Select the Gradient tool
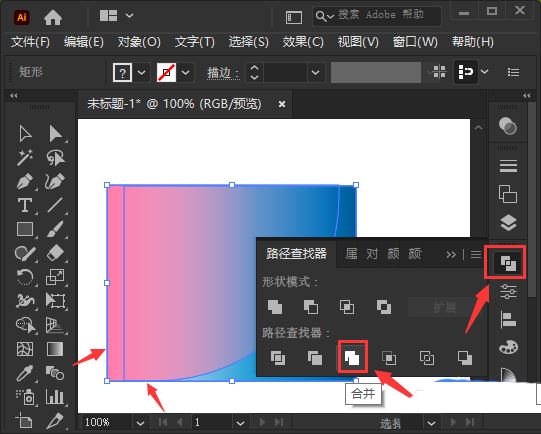Screen dimensions: 541x434 pos(55,349)
